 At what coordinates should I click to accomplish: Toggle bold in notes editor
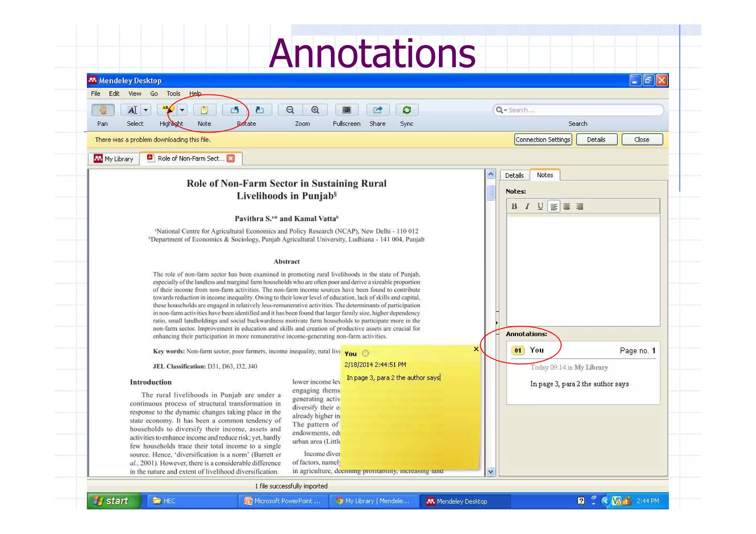[514, 206]
